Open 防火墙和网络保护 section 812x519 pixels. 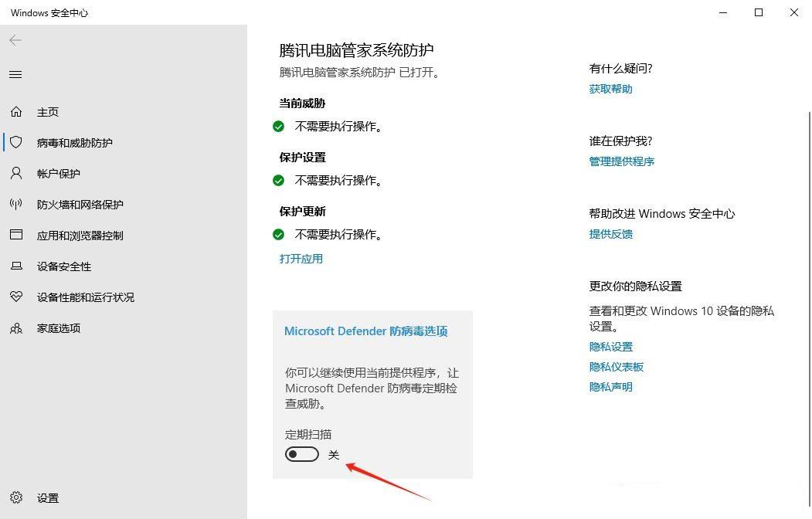pos(80,205)
